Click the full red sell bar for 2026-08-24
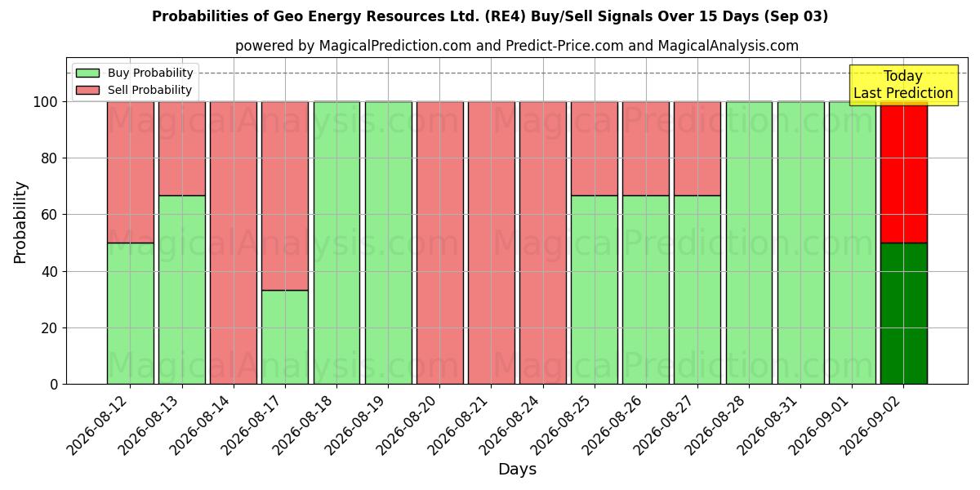The width and height of the screenshot is (980, 490). [543, 243]
